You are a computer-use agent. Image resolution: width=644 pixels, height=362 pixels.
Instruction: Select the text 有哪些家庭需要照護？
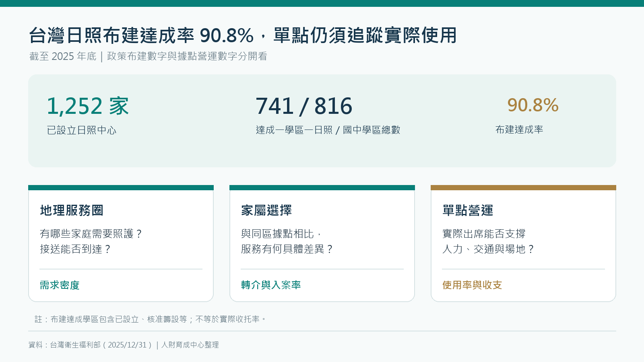[x=91, y=234]
